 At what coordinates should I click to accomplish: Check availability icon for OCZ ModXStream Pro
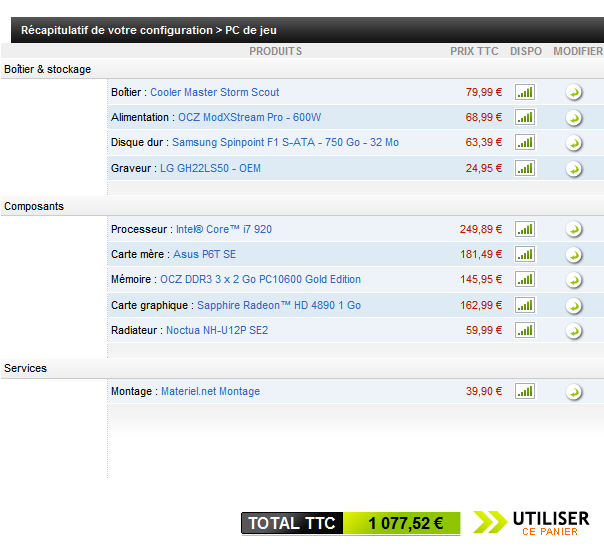coord(525,117)
